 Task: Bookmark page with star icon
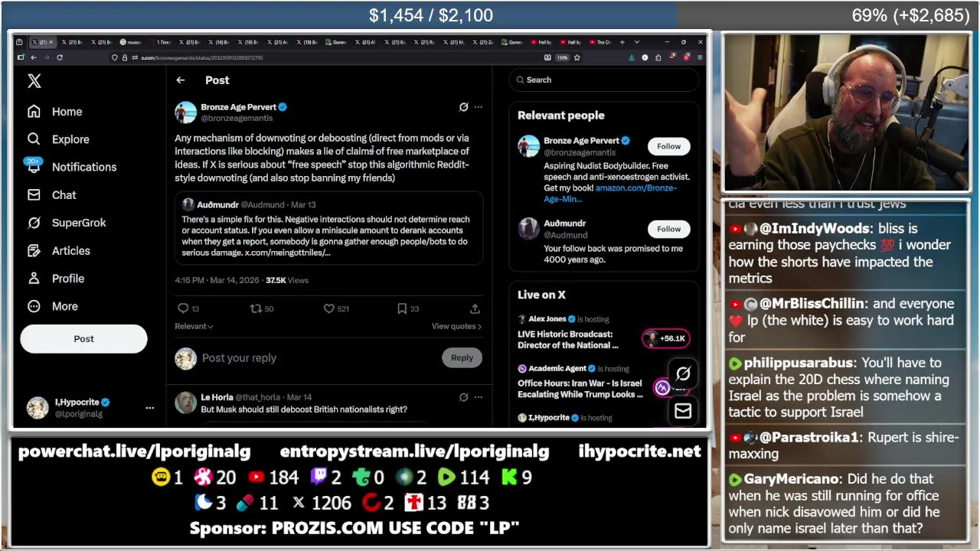coord(577,57)
